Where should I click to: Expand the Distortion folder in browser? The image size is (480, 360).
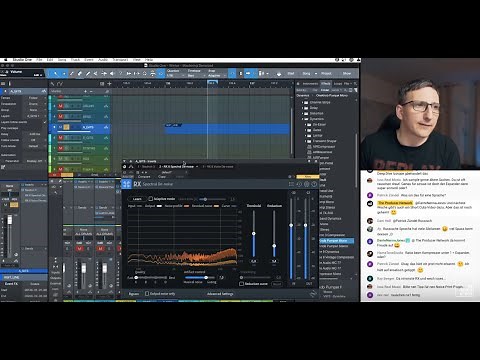[x=303, y=113]
